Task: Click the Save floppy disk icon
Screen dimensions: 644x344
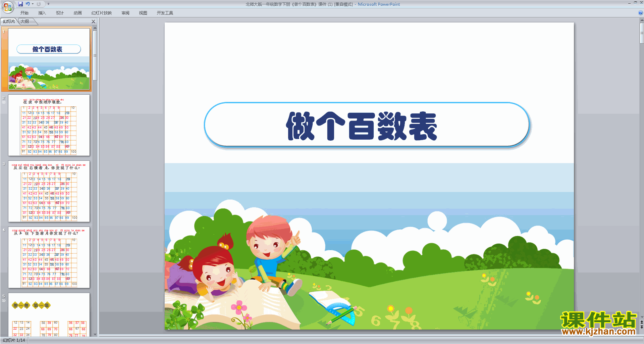Action: 20,4
